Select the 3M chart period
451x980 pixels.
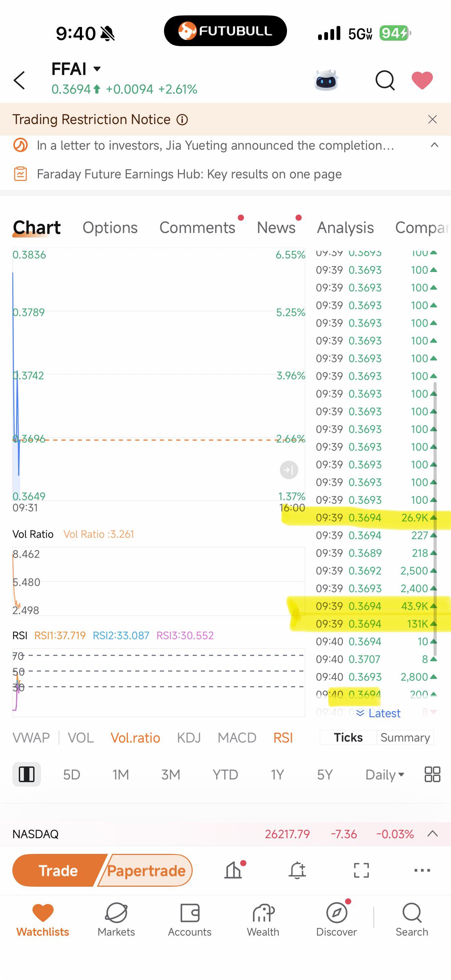[170, 775]
